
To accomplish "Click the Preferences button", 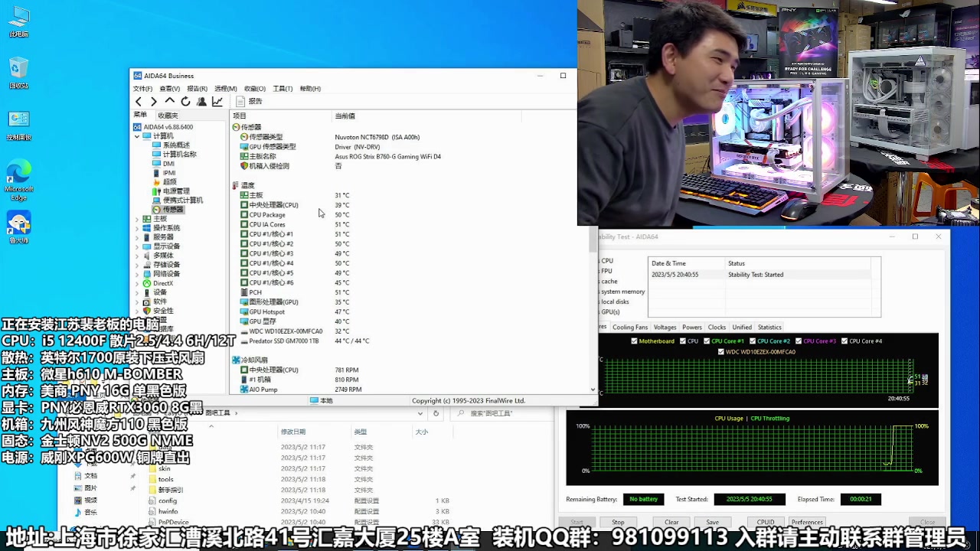I will (807, 522).
